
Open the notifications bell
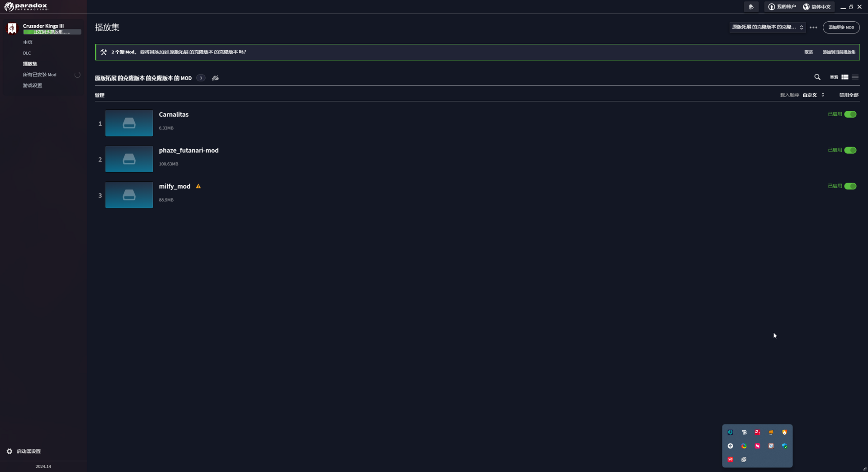tap(751, 7)
